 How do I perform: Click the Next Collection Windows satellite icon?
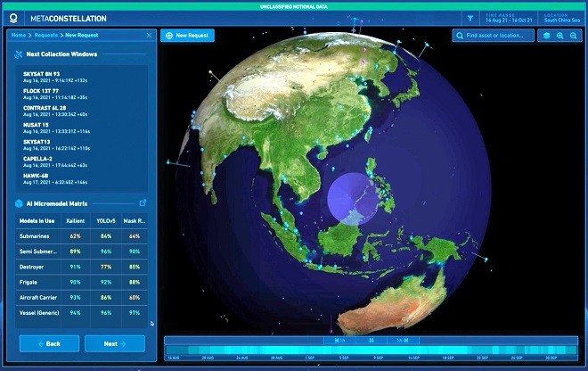(x=19, y=54)
